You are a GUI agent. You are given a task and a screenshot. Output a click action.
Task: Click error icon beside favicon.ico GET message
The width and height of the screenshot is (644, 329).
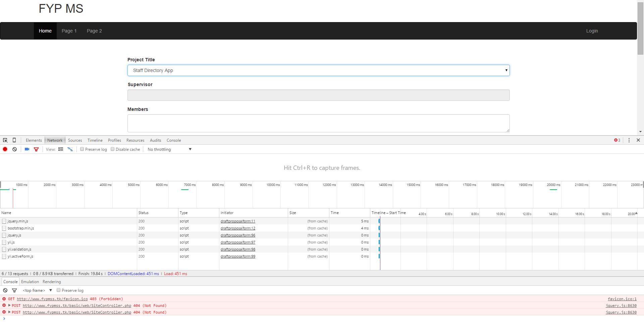coord(4,299)
